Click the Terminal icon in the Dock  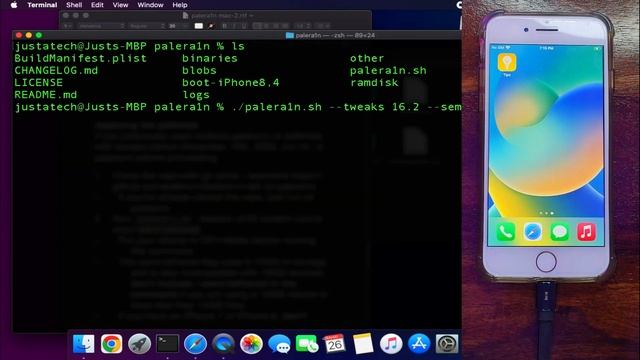click(167, 344)
